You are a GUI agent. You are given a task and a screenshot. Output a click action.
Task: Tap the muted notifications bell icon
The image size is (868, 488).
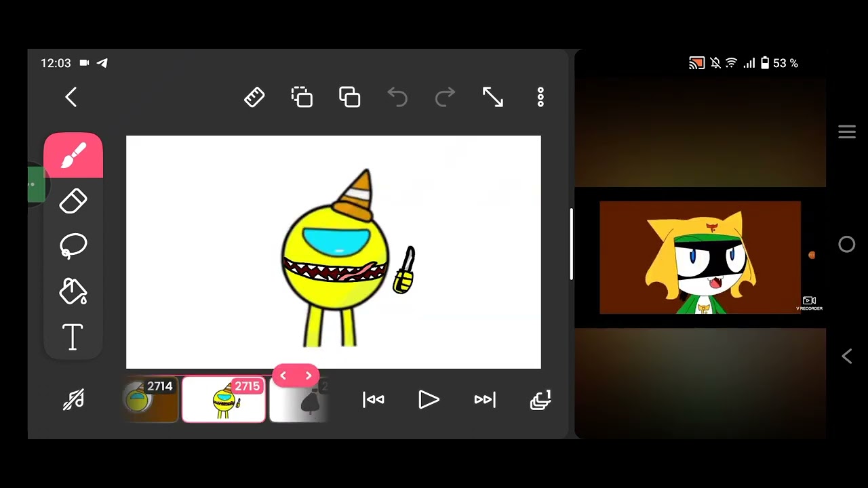point(715,63)
